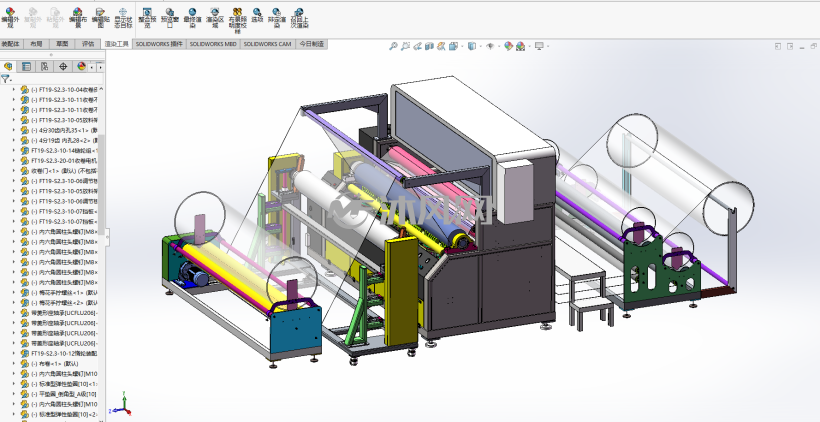Expand the 收卷门<1> node
Viewport: 820px width, 422px height.
(14, 170)
